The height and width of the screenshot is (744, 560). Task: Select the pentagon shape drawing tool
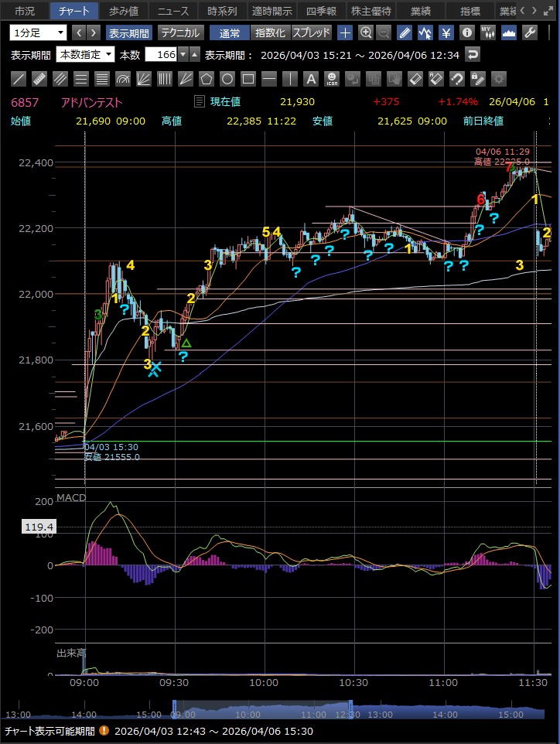click(206, 79)
